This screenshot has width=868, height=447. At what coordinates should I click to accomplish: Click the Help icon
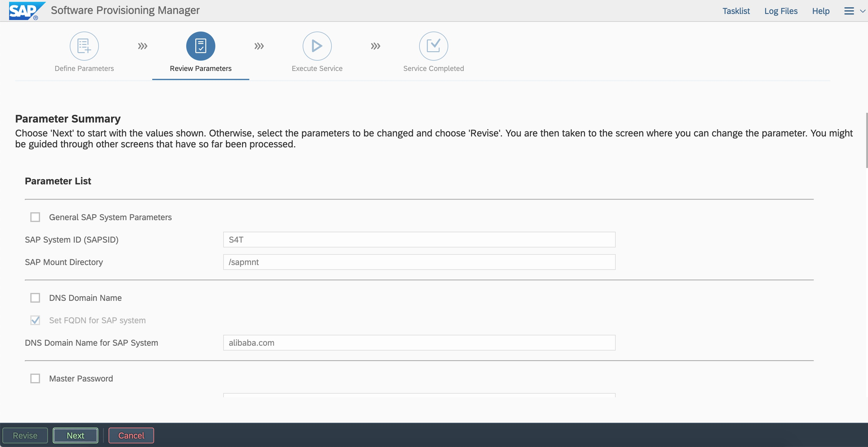click(821, 10)
